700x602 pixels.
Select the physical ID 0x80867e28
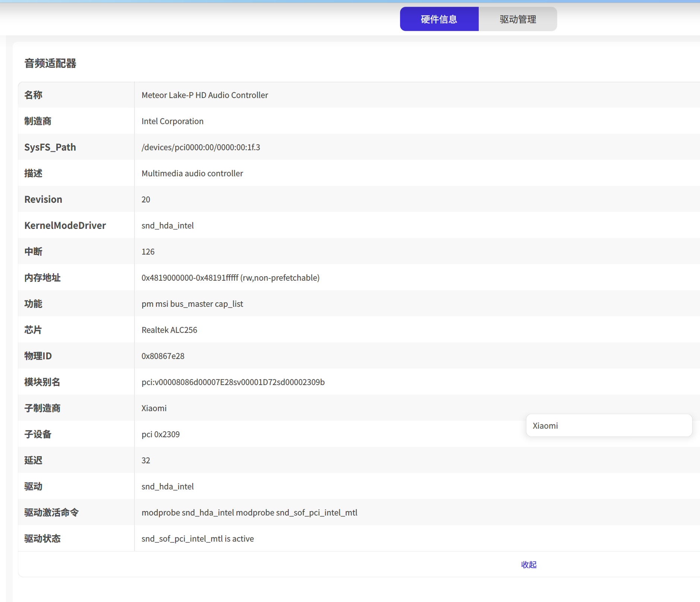[163, 356]
